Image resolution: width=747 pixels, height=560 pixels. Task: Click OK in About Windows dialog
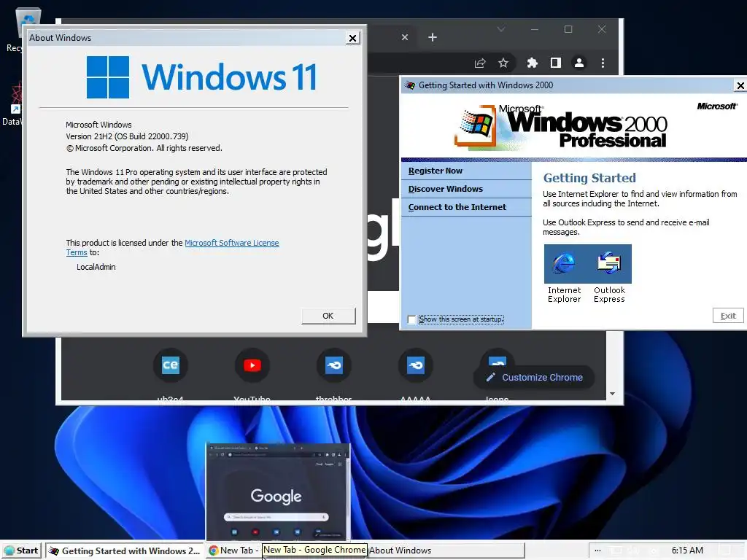[x=328, y=316]
